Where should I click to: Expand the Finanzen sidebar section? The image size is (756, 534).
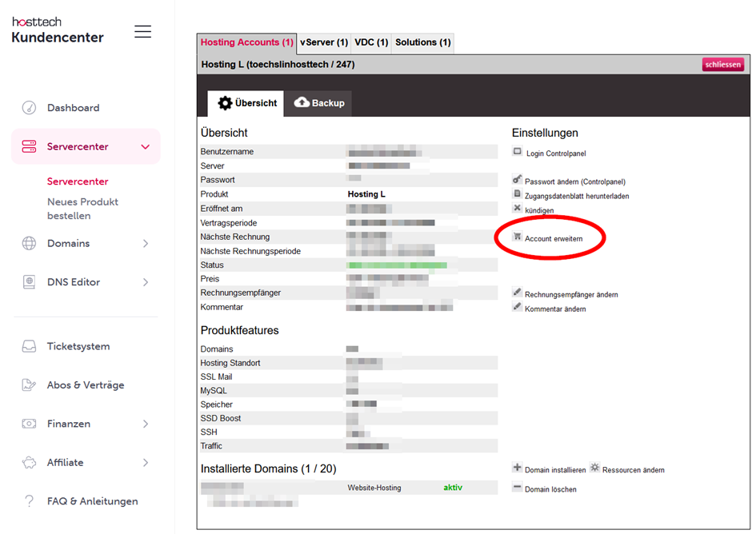(x=144, y=424)
